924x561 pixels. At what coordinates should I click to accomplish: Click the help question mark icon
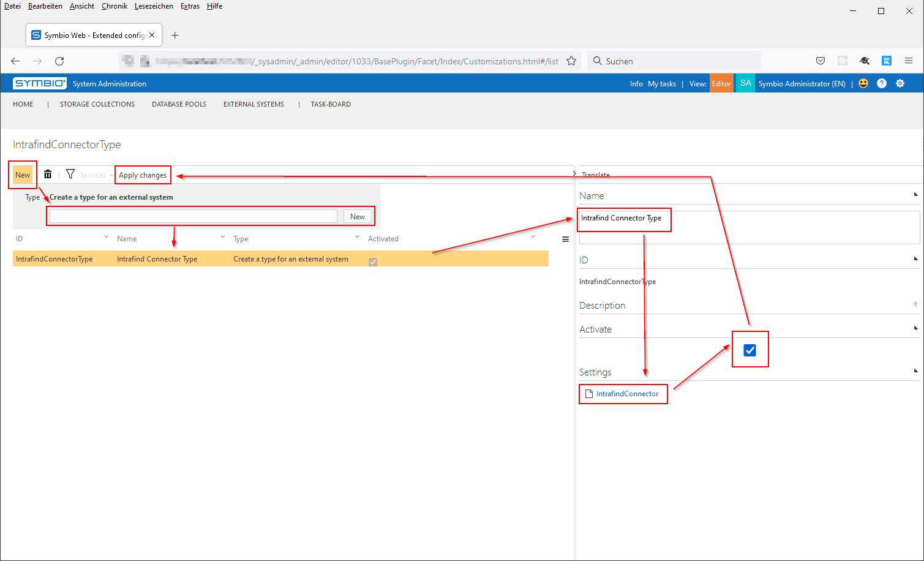pos(882,84)
